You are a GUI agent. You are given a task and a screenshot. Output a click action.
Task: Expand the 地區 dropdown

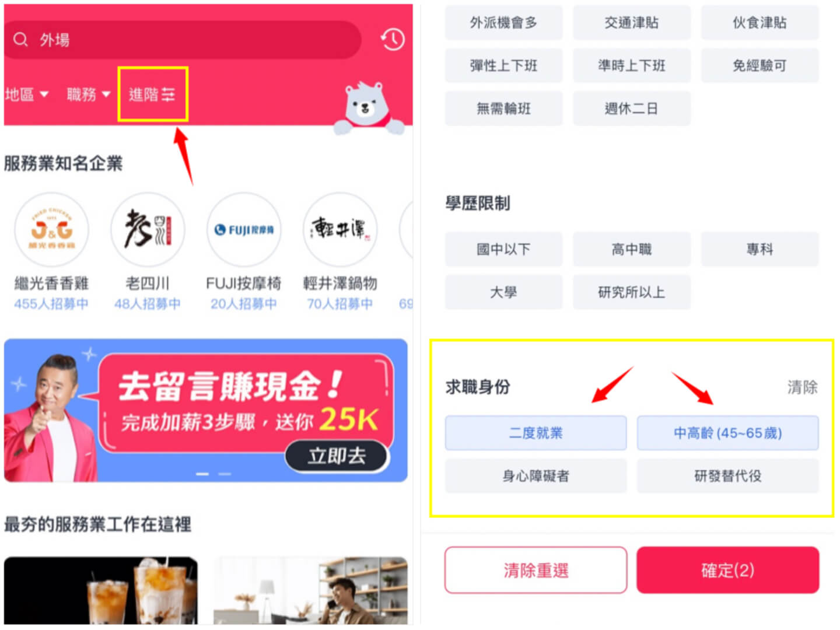[27, 94]
